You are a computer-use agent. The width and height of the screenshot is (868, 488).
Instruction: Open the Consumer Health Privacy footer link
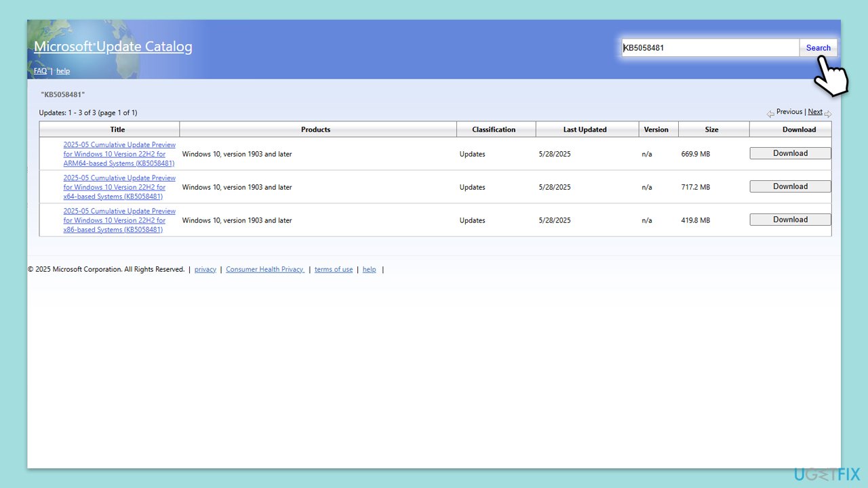click(x=264, y=270)
